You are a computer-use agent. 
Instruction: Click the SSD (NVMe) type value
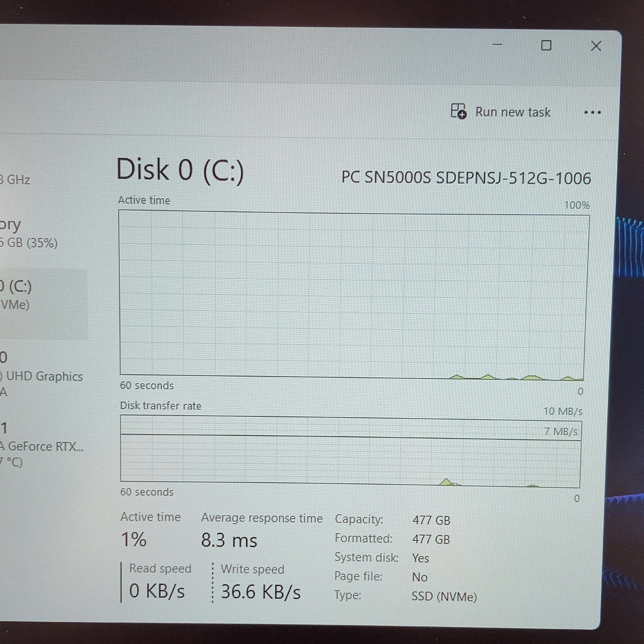(444, 596)
